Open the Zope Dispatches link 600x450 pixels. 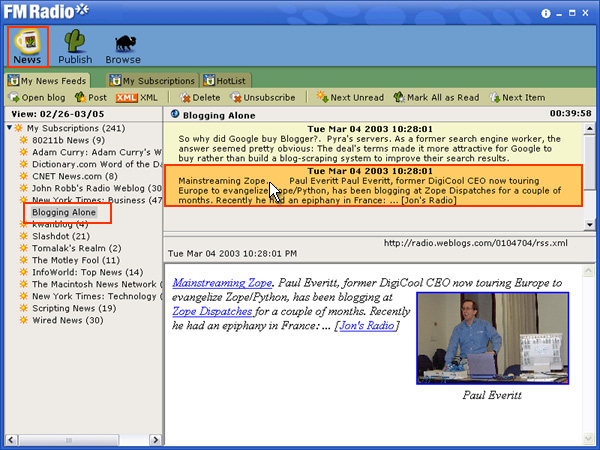point(212,311)
